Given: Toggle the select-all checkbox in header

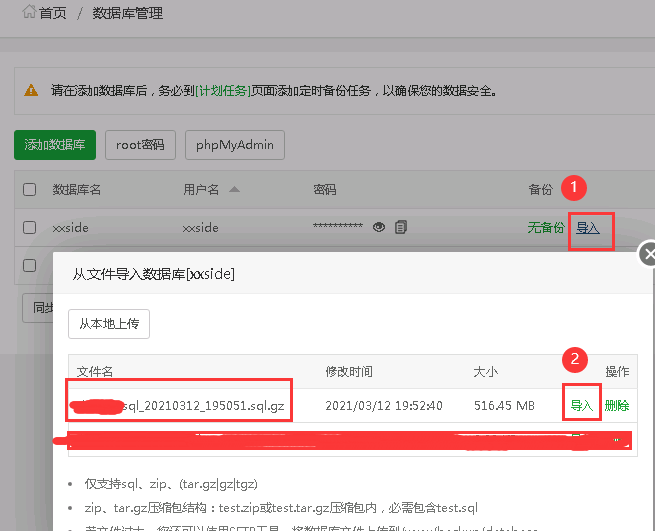Looking at the screenshot, I should pyautogui.click(x=29, y=189).
